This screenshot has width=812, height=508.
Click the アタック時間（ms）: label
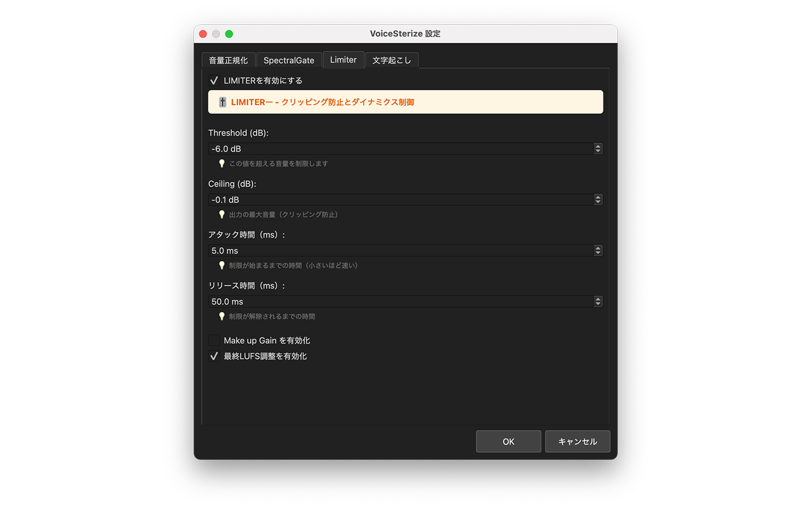tap(247, 235)
